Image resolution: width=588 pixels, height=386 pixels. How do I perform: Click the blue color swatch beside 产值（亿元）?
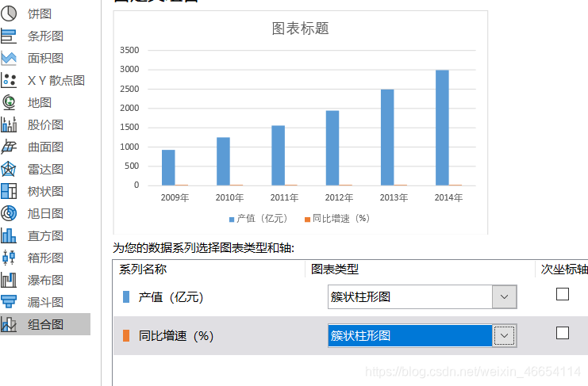pyautogui.click(x=126, y=297)
